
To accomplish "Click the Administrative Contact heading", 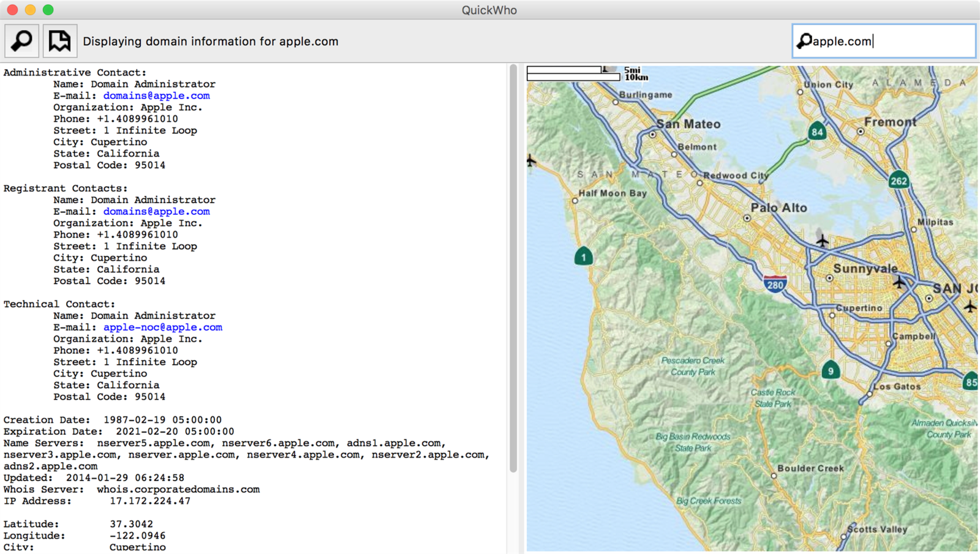I will [x=75, y=72].
